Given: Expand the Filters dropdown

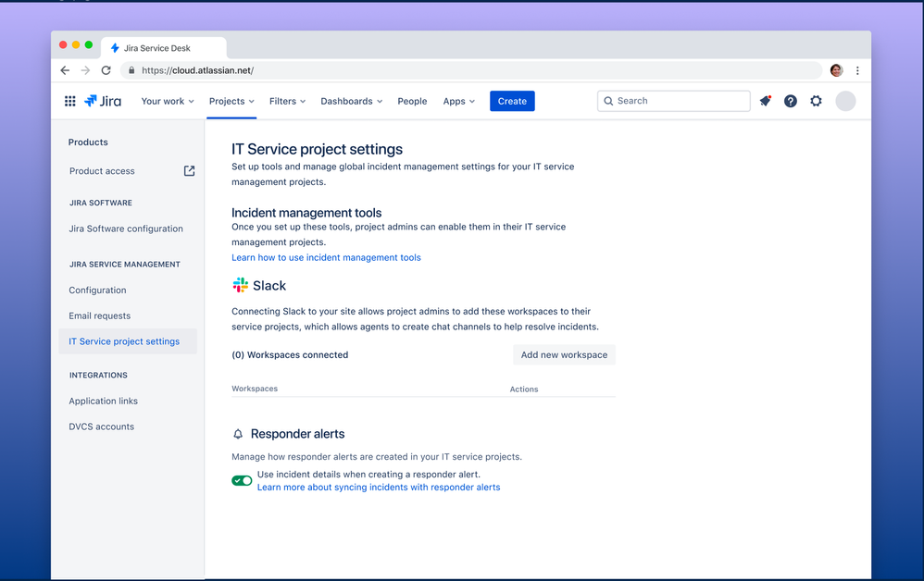Looking at the screenshot, I should click(x=288, y=101).
